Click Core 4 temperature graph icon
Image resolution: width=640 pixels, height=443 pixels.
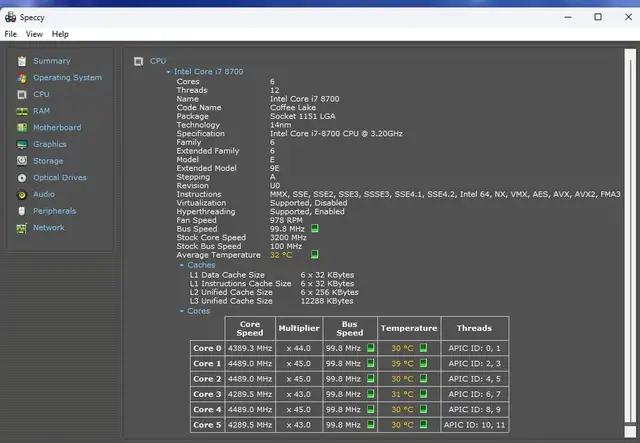click(423, 409)
